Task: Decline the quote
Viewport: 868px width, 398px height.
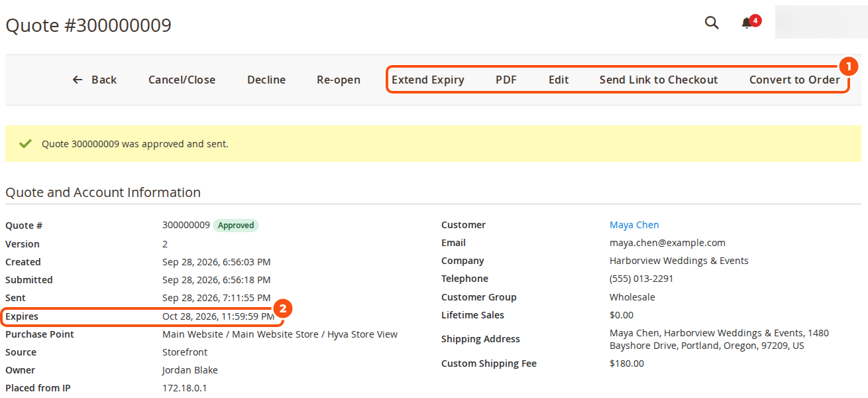Action: (x=266, y=80)
